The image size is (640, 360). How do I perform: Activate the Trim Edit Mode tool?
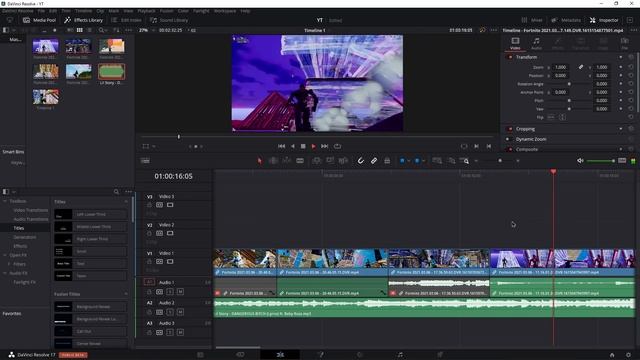pyautogui.click(x=273, y=161)
